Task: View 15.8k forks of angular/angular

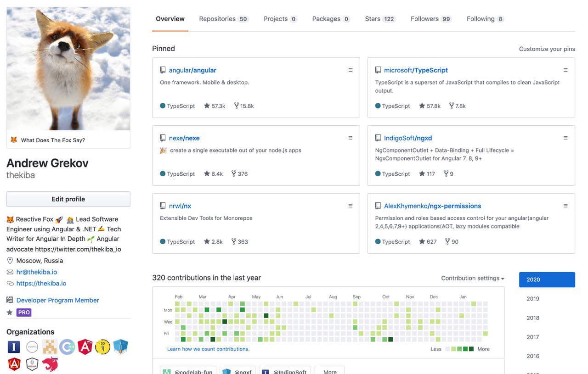Action: 244,106
